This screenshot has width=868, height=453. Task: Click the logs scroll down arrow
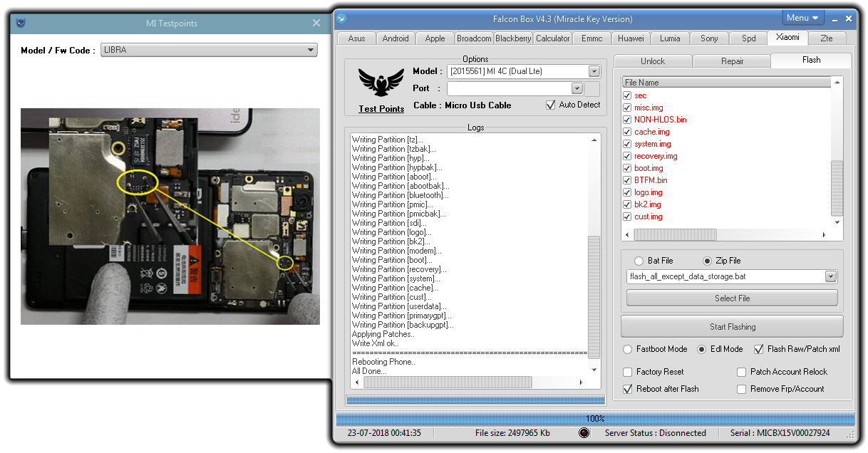[595, 370]
